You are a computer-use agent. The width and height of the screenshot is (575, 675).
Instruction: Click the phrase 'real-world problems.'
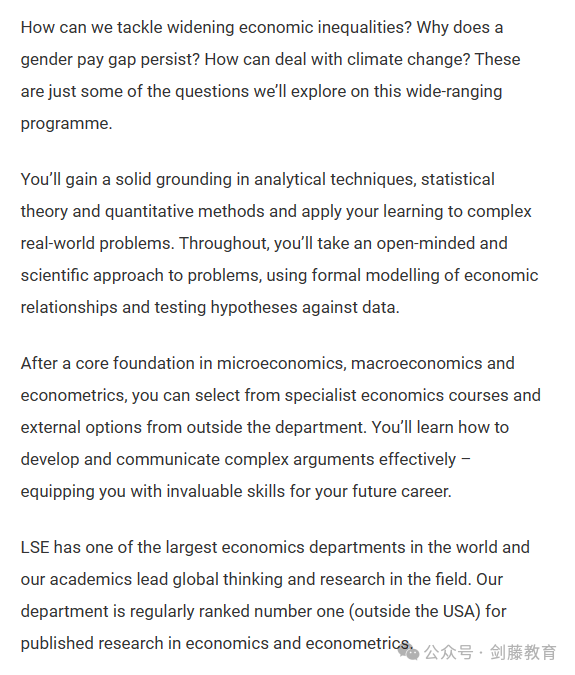98,244
